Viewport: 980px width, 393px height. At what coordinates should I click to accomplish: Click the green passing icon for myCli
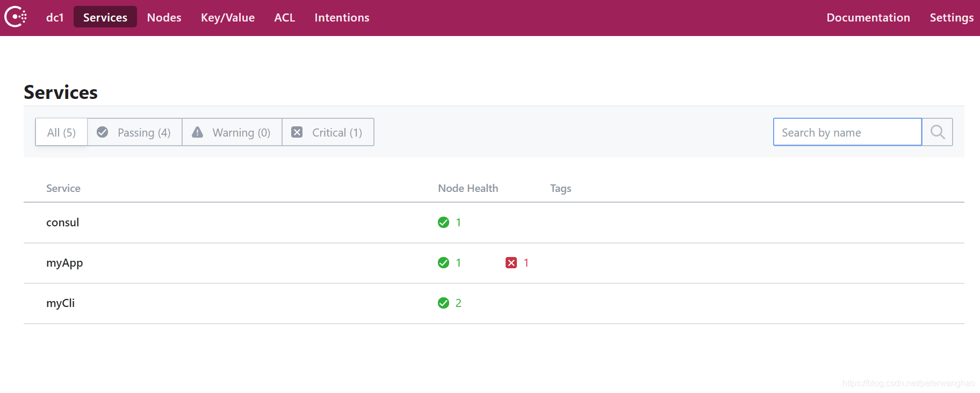(x=443, y=303)
